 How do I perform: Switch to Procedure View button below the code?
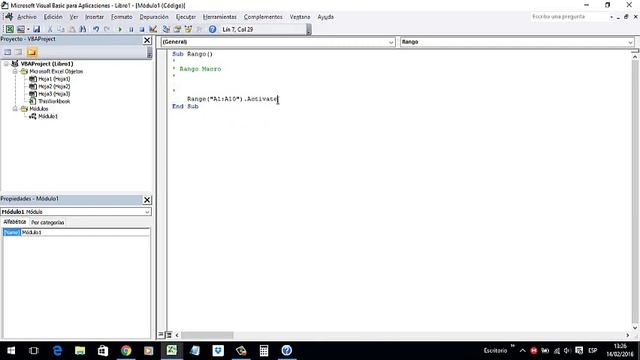coord(161,335)
